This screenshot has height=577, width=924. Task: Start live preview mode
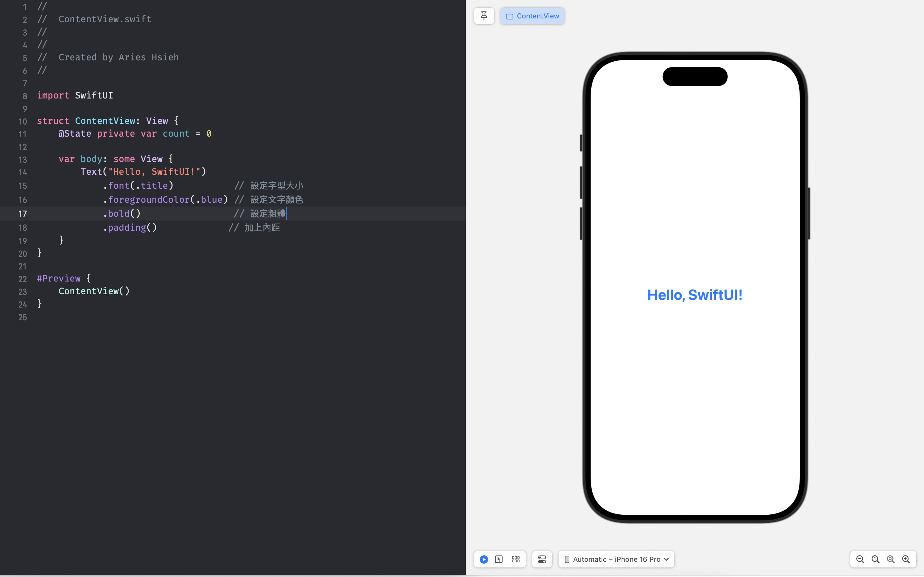(x=484, y=559)
